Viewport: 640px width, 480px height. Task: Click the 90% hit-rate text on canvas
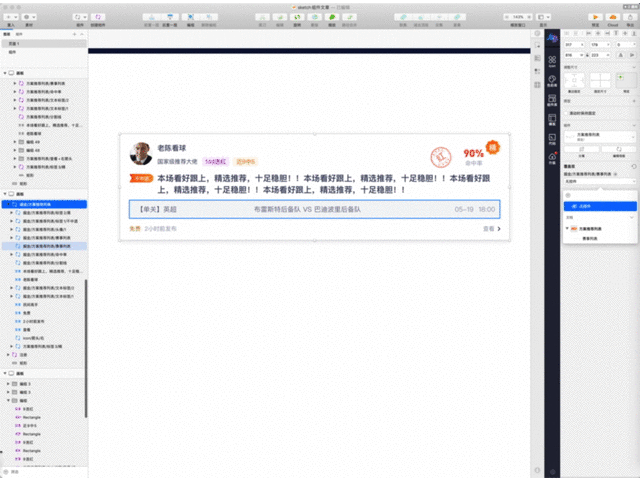473,153
